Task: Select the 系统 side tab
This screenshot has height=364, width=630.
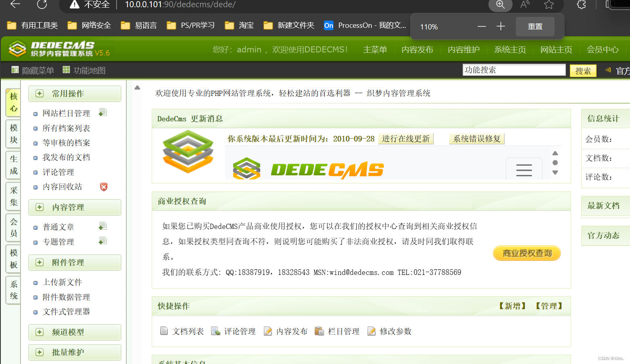Action: tap(13, 290)
